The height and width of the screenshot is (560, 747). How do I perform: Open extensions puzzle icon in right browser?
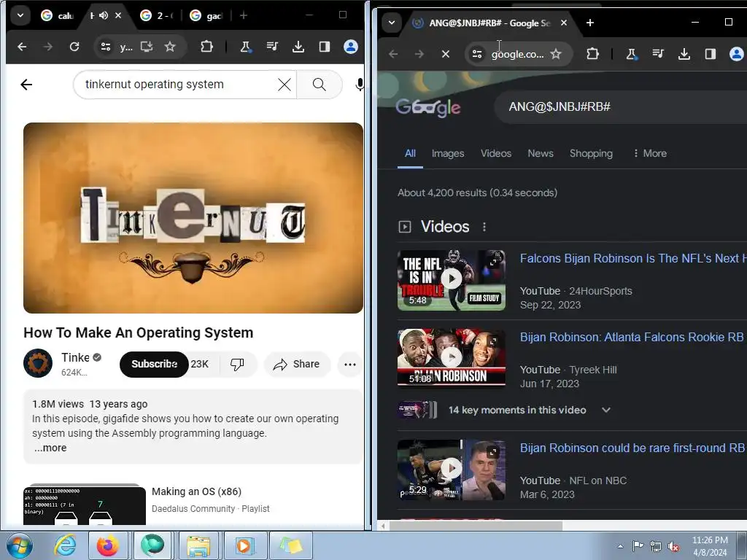(592, 54)
